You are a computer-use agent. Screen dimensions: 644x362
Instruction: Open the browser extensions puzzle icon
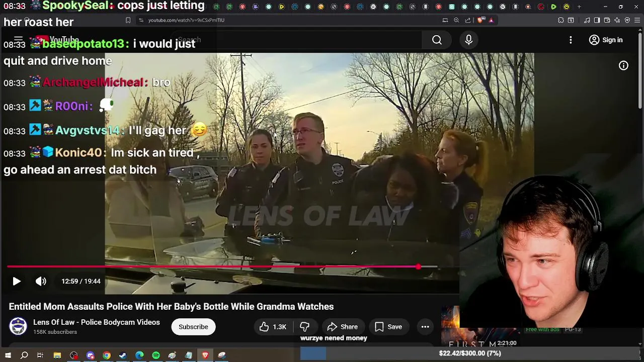[561, 20]
